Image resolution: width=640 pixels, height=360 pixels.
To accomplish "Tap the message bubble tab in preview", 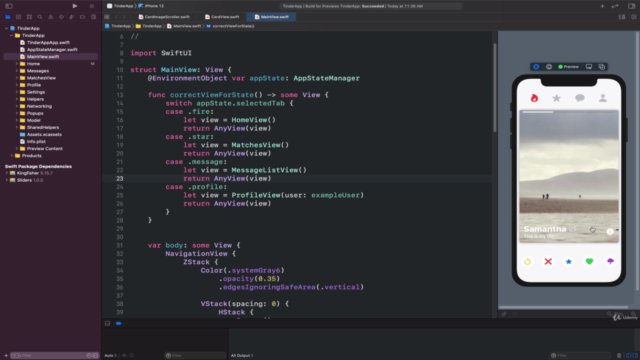I will [x=580, y=98].
